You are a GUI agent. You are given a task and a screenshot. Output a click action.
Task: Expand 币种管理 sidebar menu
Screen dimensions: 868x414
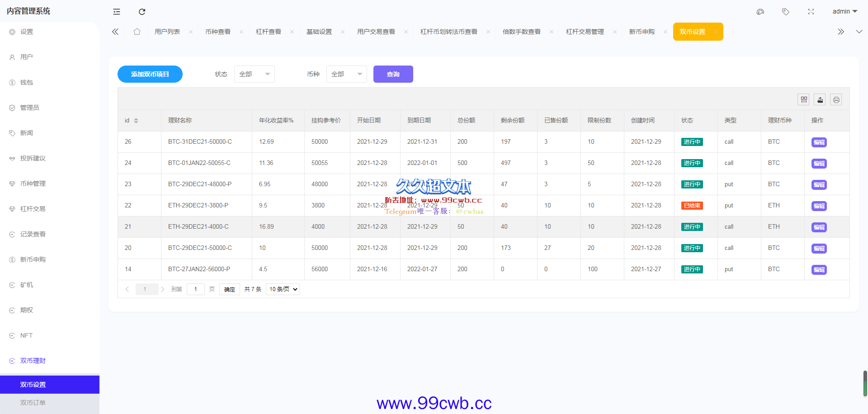pos(50,183)
